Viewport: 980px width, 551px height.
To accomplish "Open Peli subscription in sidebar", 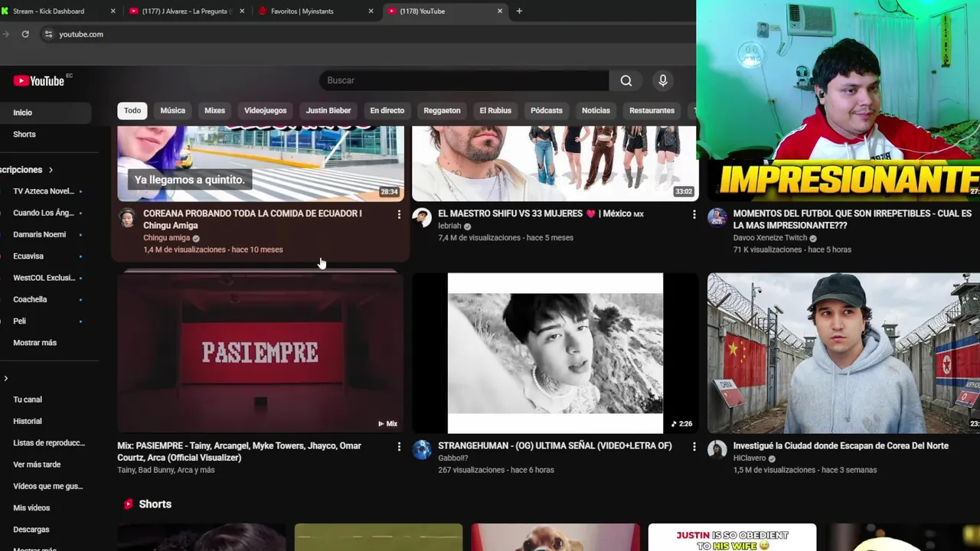I will pyautogui.click(x=19, y=321).
